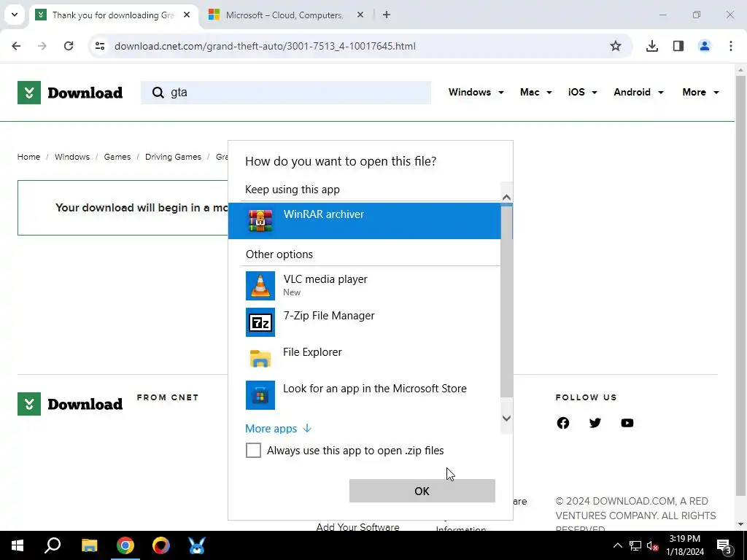Image resolution: width=747 pixels, height=560 pixels.
Task: Close the Thank you for downloading tab
Action: [187, 15]
